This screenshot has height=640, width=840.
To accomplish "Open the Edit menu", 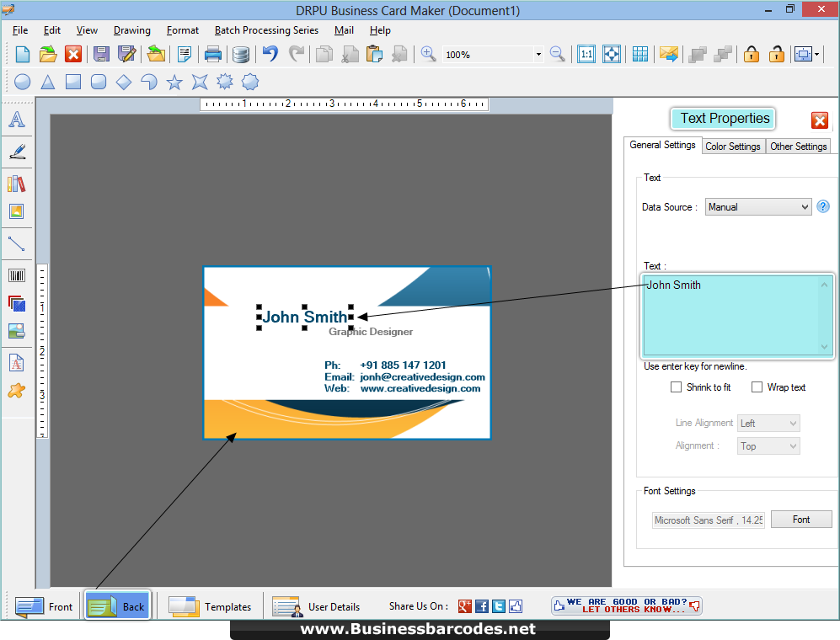I will coord(52,30).
